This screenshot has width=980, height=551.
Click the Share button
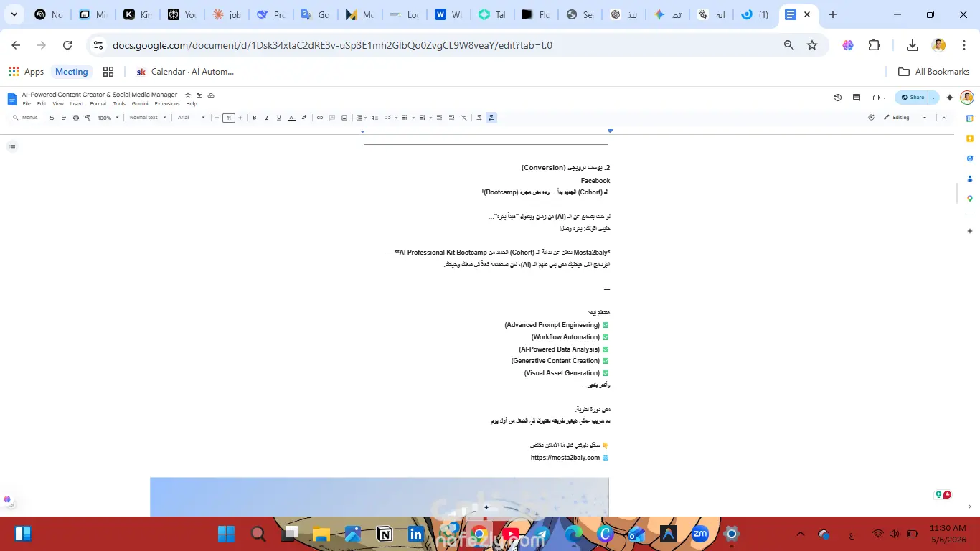(x=912, y=98)
